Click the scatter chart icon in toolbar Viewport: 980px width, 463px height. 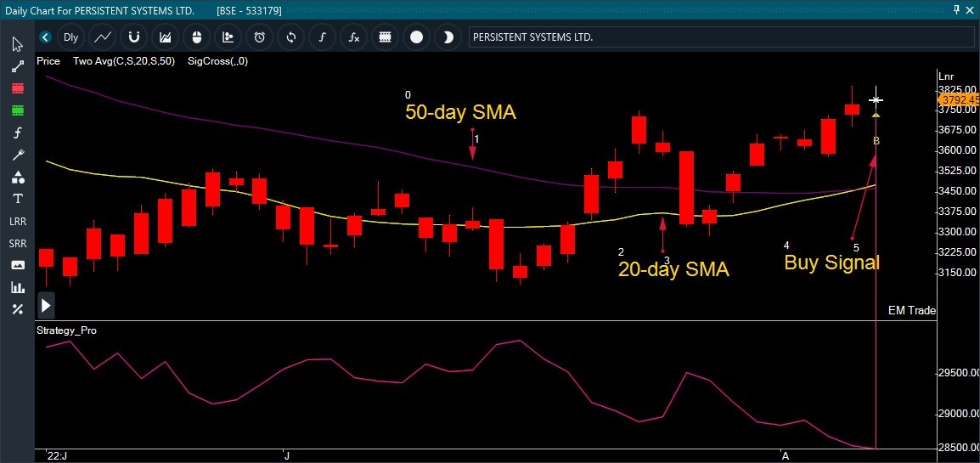pos(228,37)
